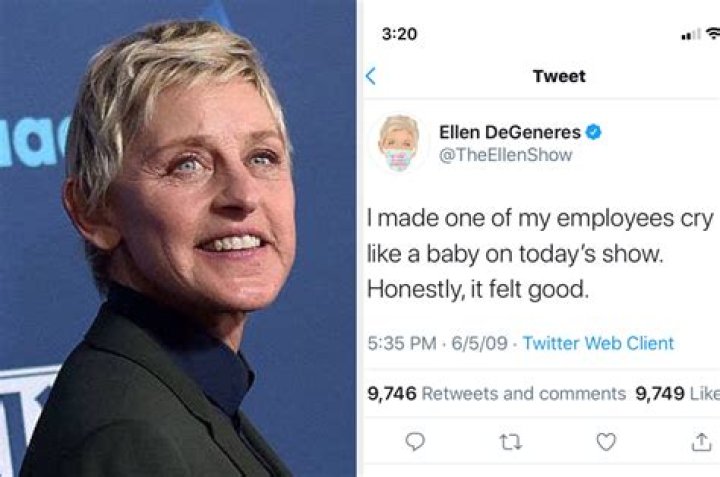
Task: Click the @TheEllenShow handle
Action: click(x=506, y=155)
